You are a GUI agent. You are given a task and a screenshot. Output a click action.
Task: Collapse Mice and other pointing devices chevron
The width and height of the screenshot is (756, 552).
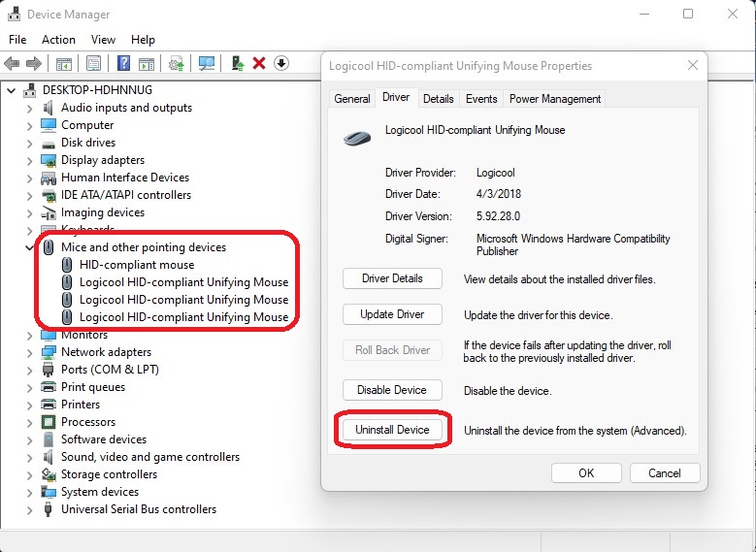29,247
